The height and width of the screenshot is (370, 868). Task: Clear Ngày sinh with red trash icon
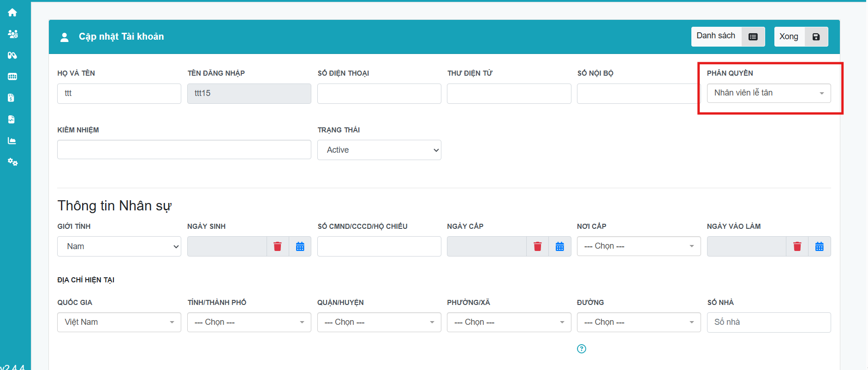click(278, 246)
